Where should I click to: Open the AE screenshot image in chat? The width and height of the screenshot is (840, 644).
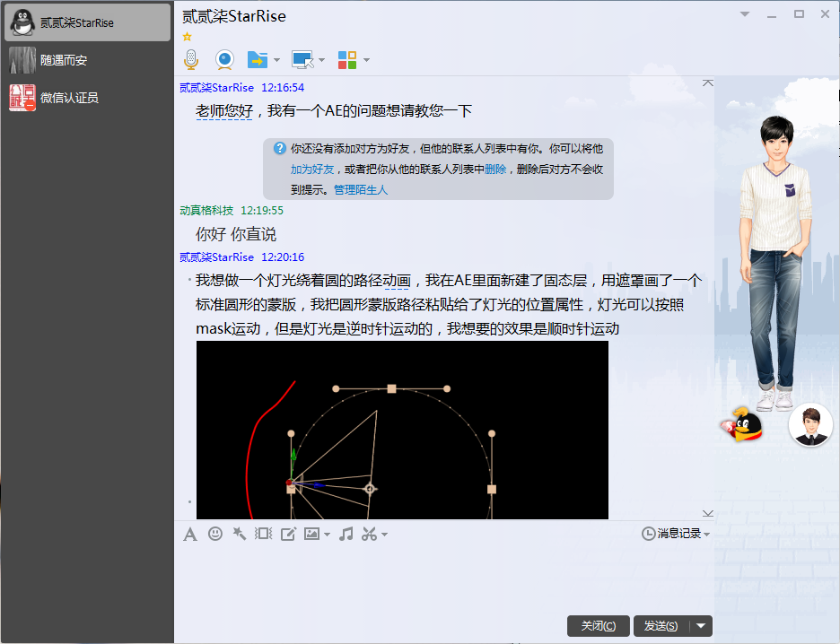tap(402, 430)
